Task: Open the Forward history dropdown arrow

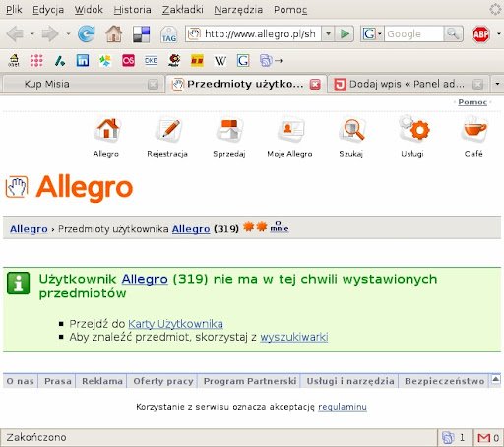Action: point(68,33)
